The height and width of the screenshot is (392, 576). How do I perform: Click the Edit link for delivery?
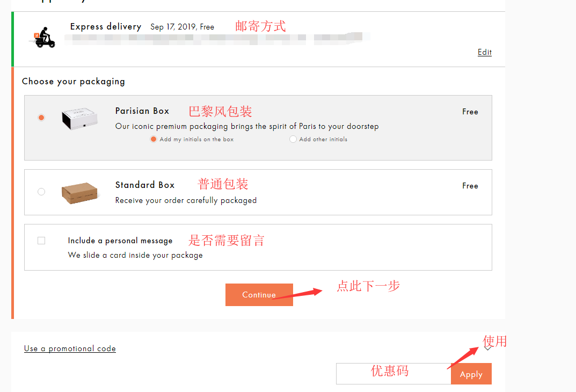tap(484, 52)
